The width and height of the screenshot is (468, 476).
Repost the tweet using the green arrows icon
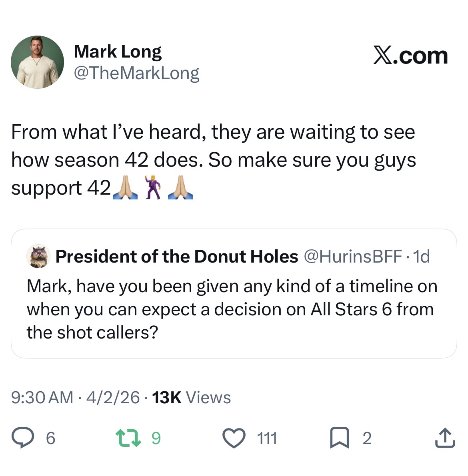[128, 438]
